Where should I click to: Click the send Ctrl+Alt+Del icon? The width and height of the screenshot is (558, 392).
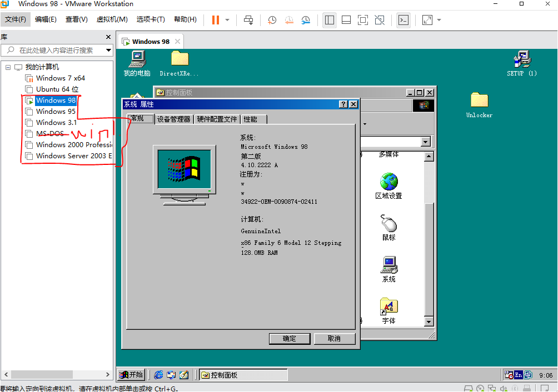pyautogui.click(x=248, y=20)
